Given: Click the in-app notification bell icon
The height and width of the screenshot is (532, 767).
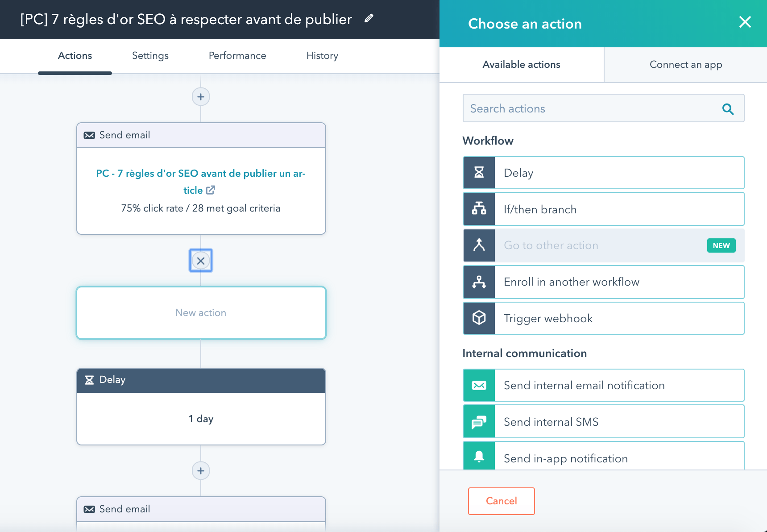Looking at the screenshot, I should point(479,456).
